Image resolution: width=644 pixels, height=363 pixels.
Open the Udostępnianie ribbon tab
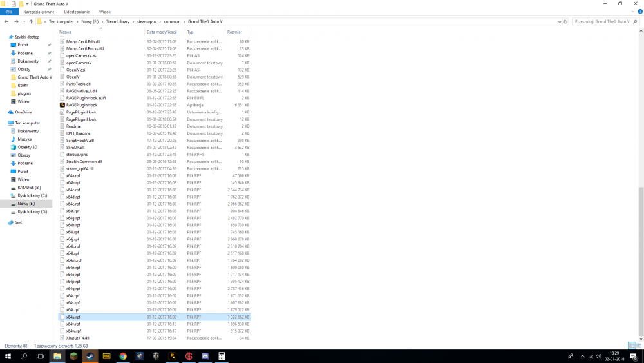(x=77, y=12)
